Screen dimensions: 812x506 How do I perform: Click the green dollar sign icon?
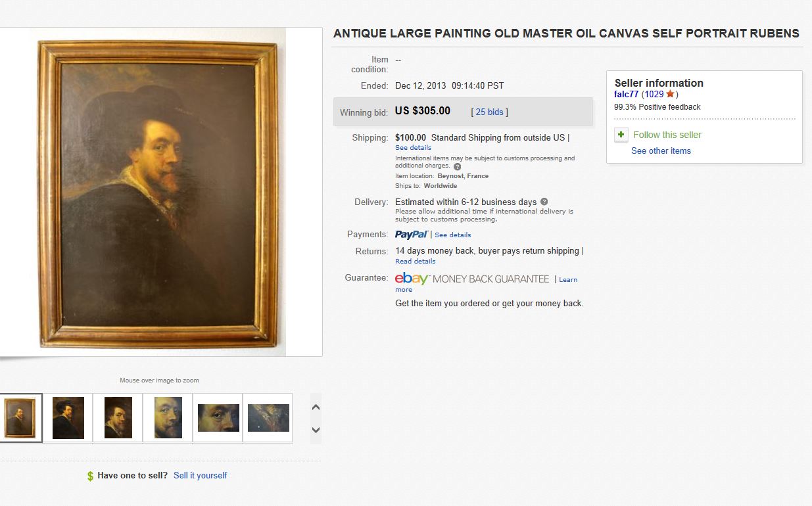[x=90, y=476]
